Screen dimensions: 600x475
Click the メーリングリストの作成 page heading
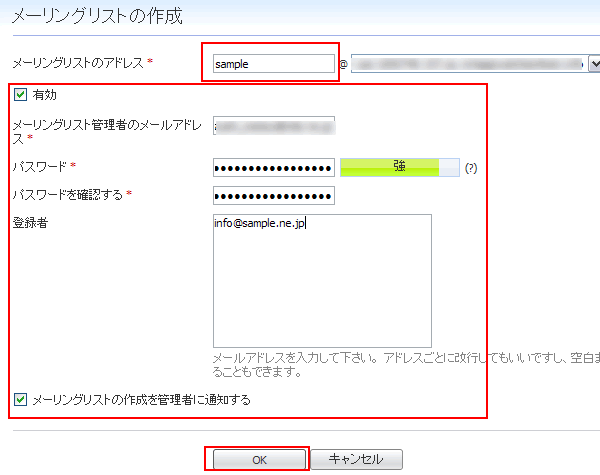point(97,15)
